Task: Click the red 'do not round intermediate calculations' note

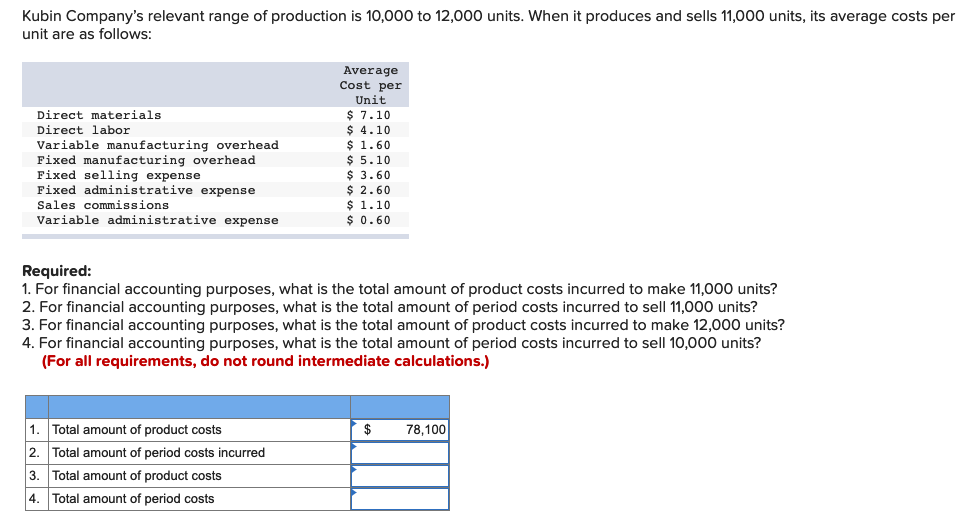Action: pos(266,361)
